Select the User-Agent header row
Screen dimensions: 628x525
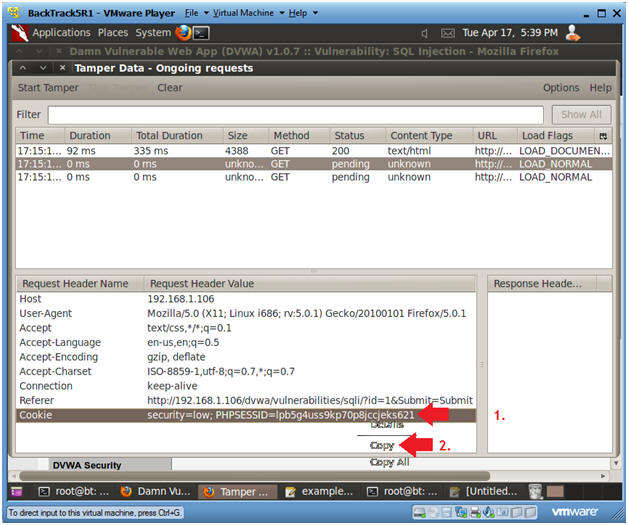pyautogui.click(x=246, y=314)
